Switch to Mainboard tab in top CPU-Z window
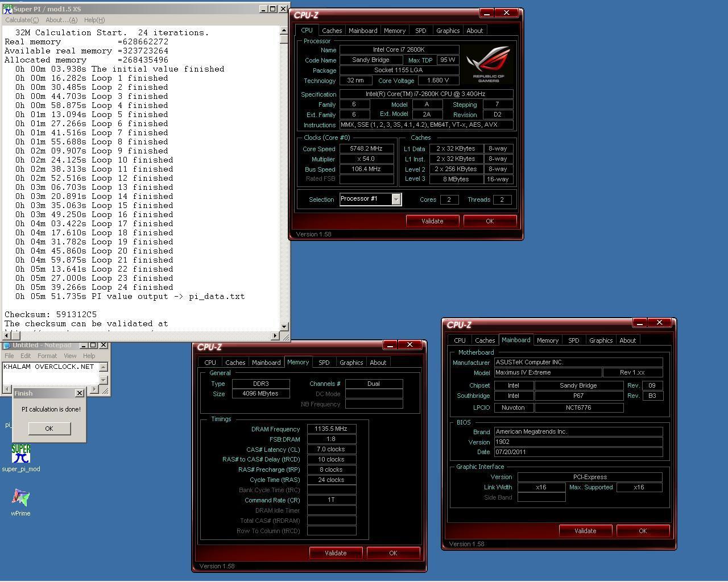This screenshot has height=582, width=728. pos(363,31)
